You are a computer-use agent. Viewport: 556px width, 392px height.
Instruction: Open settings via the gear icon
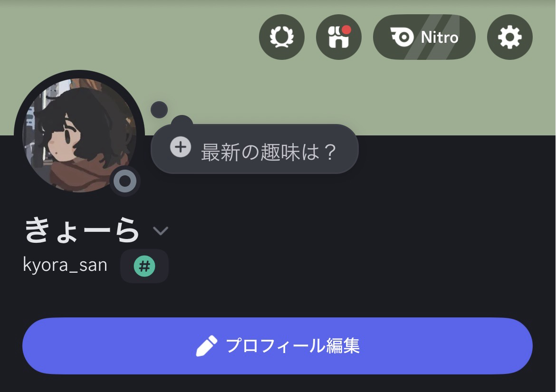(x=509, y=37)
